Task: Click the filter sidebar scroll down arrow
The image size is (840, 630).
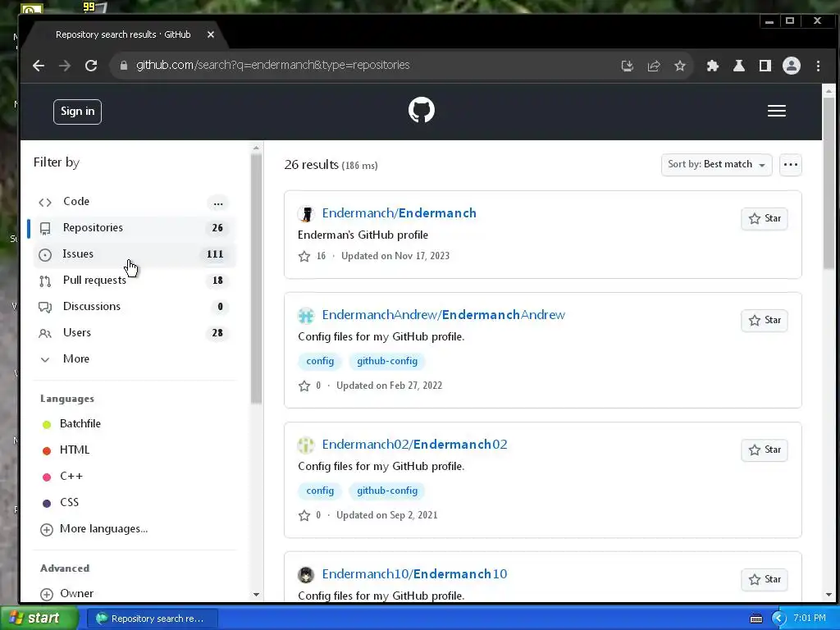Action: click(x=256, y=595)
